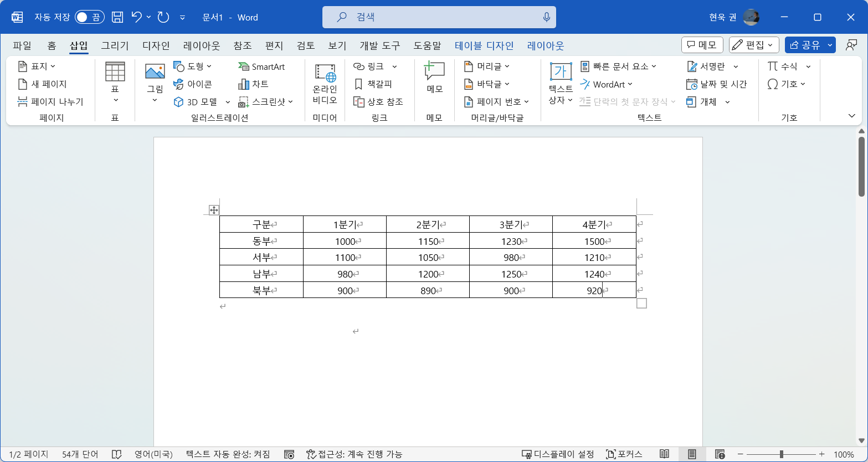
Task: Collapse the ribbon with corner chevron
Action: 852,116
